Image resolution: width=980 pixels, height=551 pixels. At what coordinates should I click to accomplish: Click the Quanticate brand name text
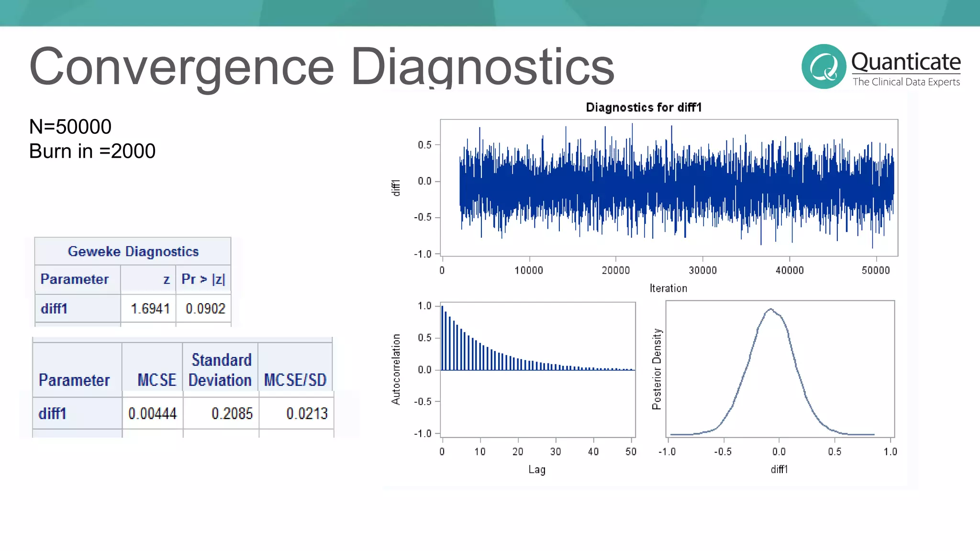906,62
